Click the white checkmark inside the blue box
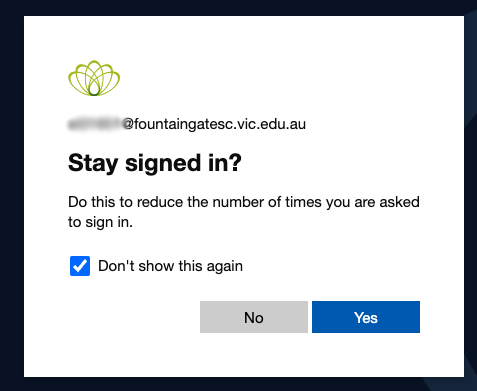 (x=80, y=266)
